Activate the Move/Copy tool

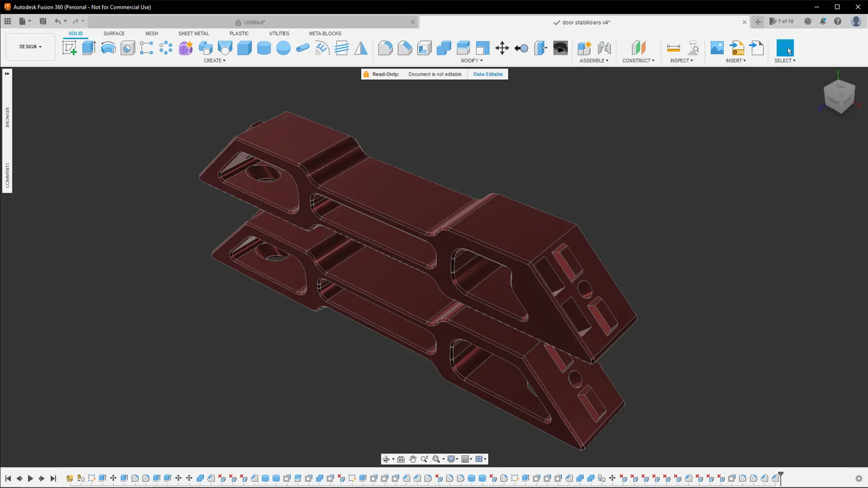pos(502,48)
